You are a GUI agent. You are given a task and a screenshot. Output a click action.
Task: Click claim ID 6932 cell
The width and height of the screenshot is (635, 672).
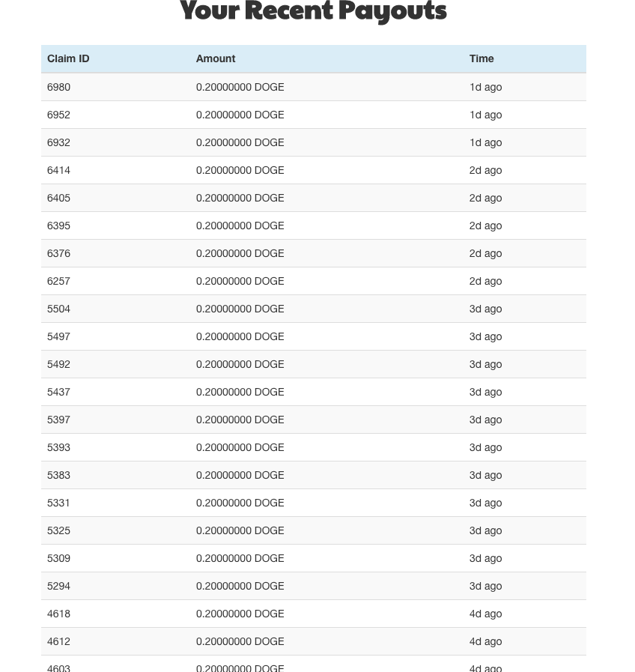click(x=59, y=142)
